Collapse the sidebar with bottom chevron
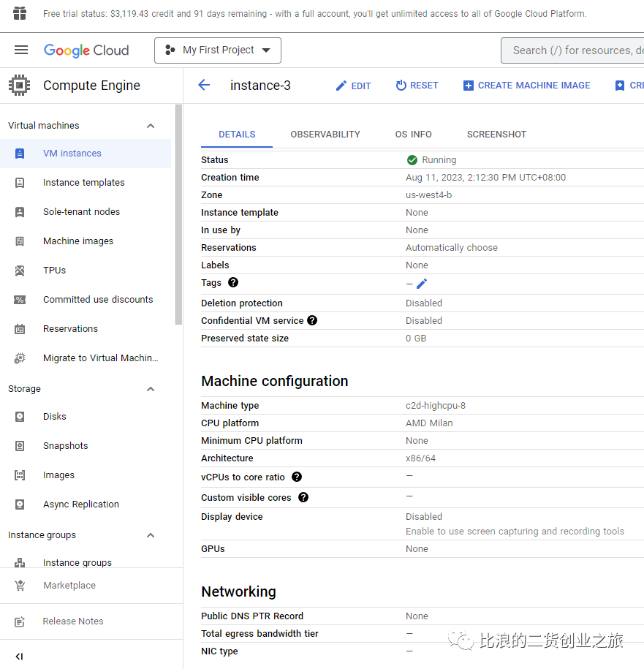This screenshot has width=644, height=669. tap(19, 657)
